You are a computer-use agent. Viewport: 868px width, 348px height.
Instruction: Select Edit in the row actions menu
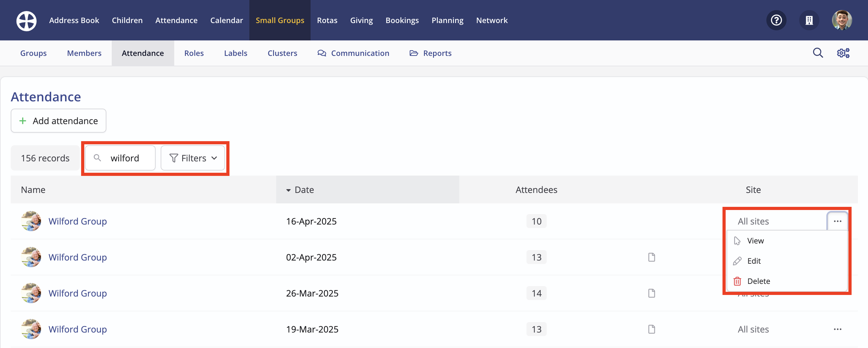753,261
